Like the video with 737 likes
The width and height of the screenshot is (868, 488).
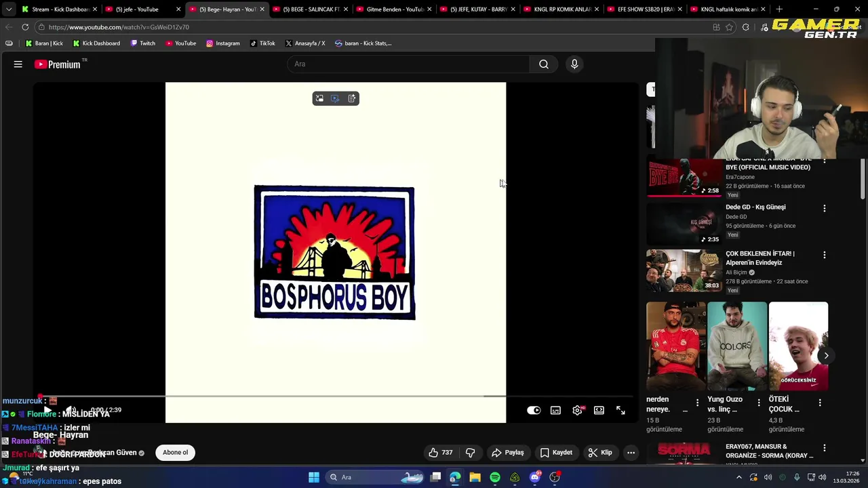pos(440,453)
